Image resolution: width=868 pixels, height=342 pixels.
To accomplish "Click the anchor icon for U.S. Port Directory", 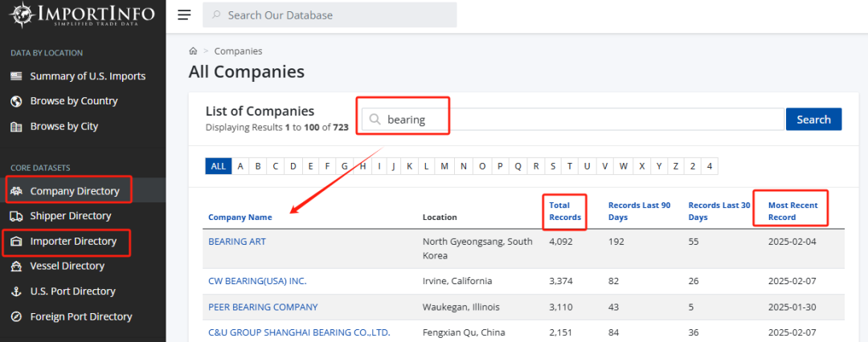I will (15, 291).
